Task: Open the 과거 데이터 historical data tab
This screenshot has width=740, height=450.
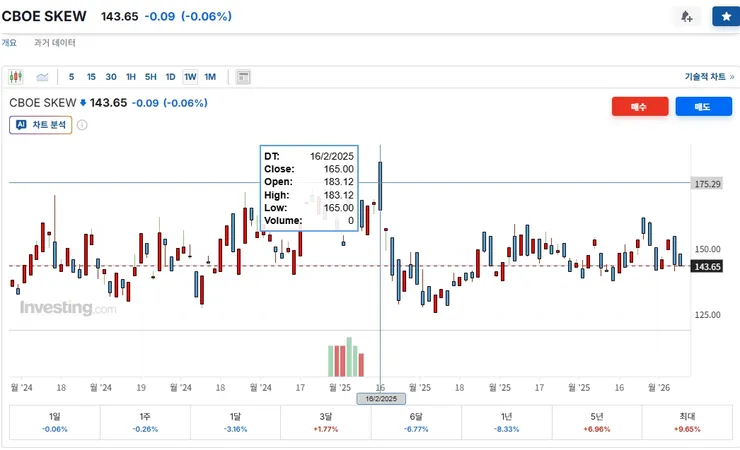Action: pos(55,42)
